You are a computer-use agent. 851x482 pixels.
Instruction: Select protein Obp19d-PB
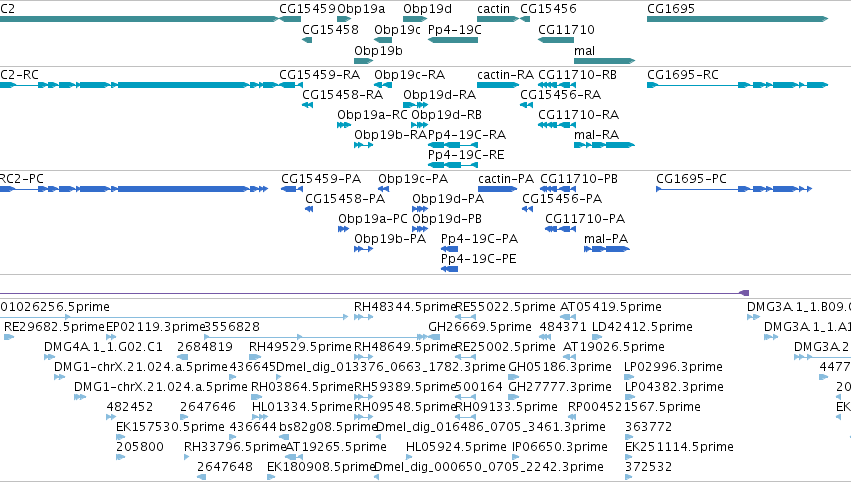point(420,230)
